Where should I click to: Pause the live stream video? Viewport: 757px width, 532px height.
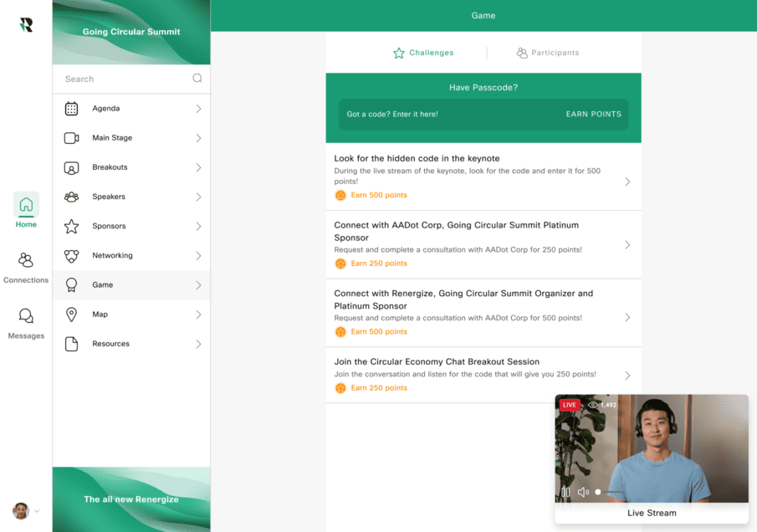pos(565,492)
